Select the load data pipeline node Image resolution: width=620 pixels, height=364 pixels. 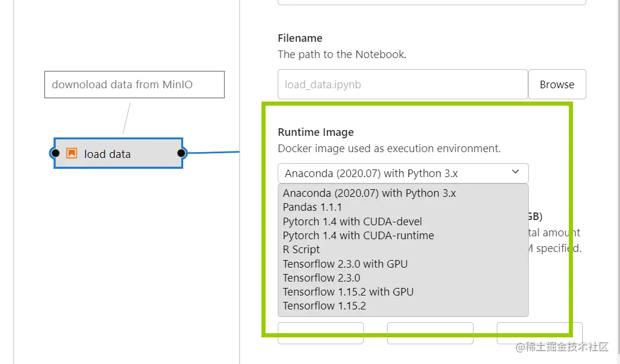(119, 153)
